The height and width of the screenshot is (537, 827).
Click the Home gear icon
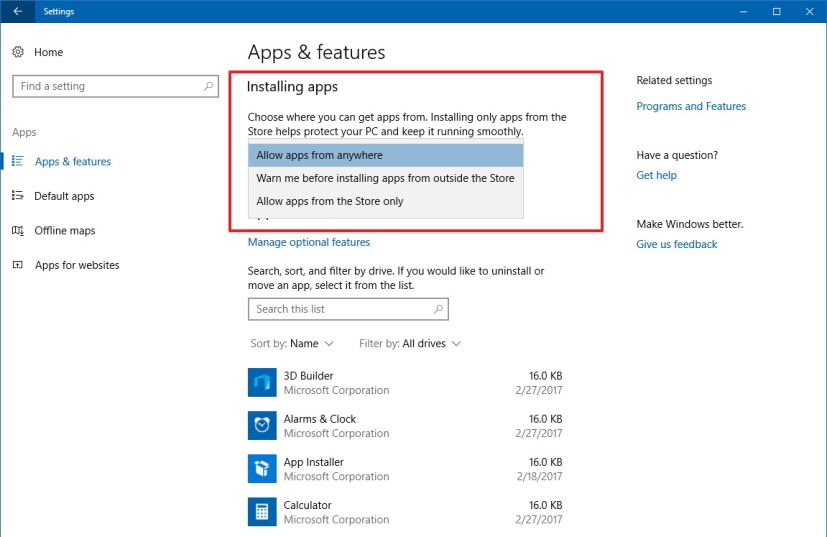[x=18, y=52]
